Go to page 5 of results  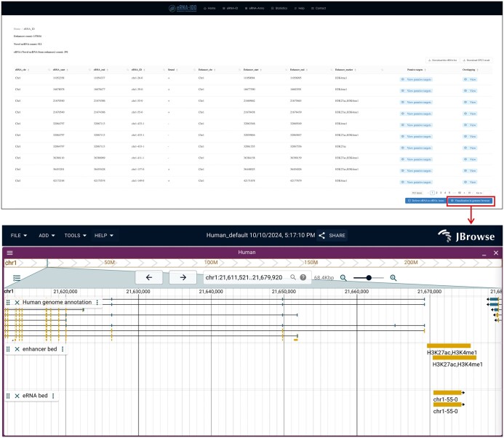[x=449, y=193]
